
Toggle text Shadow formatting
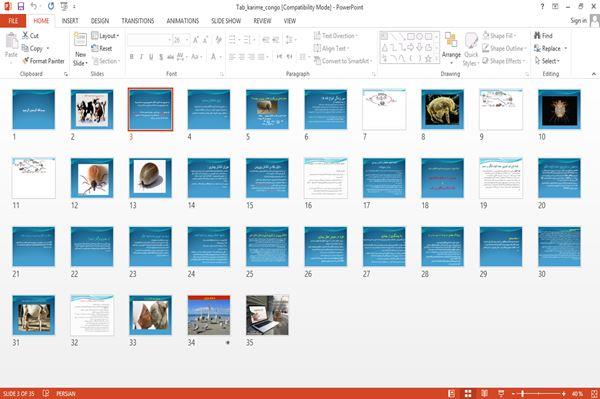point(161,57)
